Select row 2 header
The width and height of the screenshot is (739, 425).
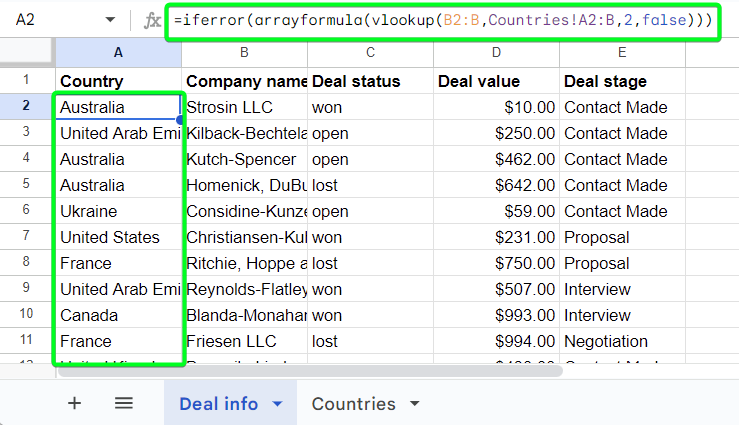(x=26, y=106)
